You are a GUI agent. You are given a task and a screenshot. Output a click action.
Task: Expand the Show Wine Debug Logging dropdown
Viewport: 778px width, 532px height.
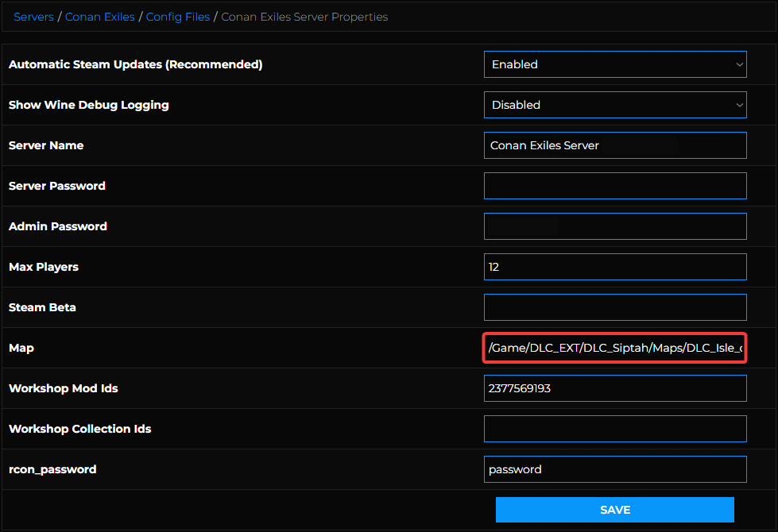[x=614, y=105]
